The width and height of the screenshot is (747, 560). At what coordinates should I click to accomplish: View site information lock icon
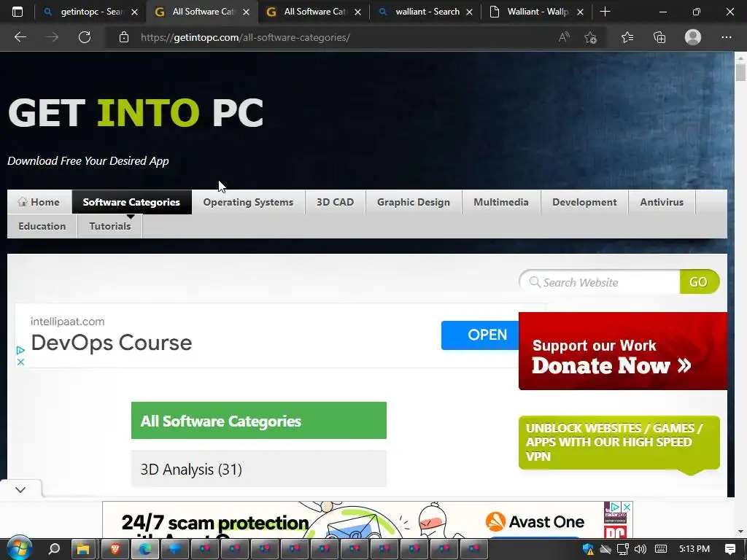coord(124,37)
